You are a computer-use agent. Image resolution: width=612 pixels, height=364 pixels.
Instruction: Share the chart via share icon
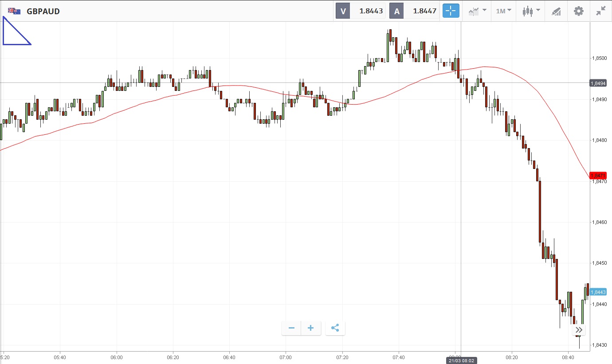click(335, 328)
